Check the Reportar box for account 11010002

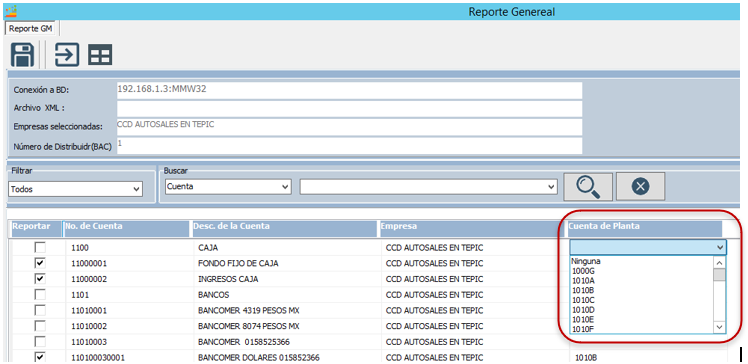(41, 326)
